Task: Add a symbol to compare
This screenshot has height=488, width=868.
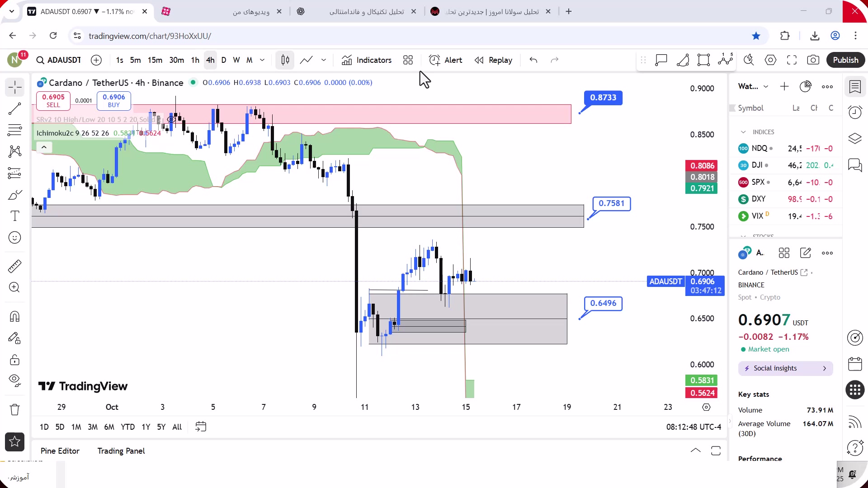Action: (96, 60)
